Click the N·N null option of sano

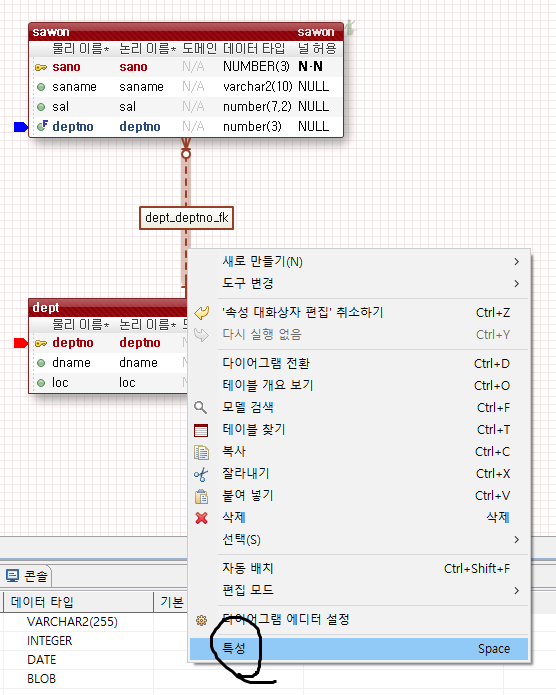310,66
